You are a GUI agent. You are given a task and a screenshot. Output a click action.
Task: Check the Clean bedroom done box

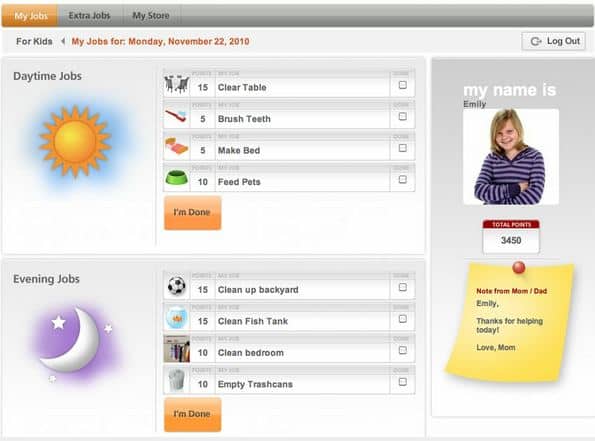coord(403,350)
